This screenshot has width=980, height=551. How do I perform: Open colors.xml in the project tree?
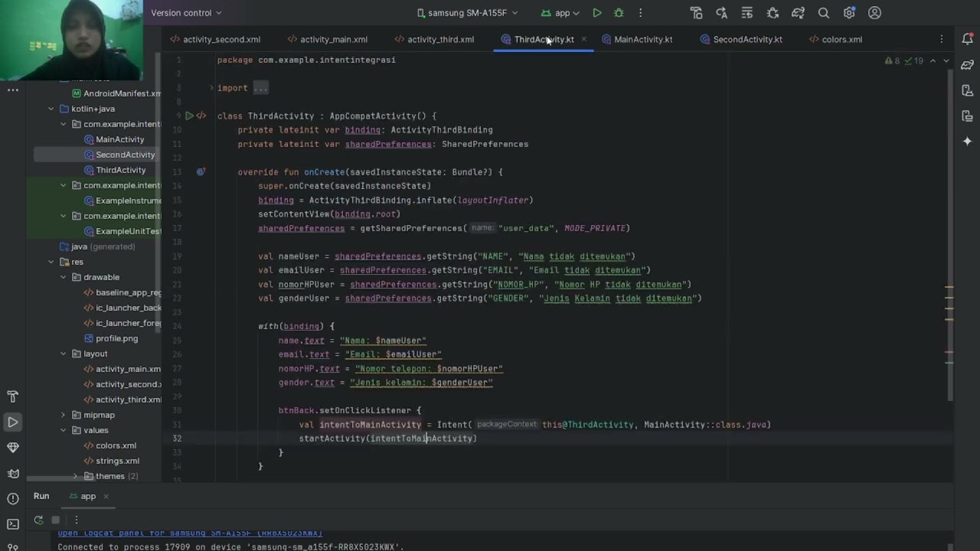[x=116, y=445]
